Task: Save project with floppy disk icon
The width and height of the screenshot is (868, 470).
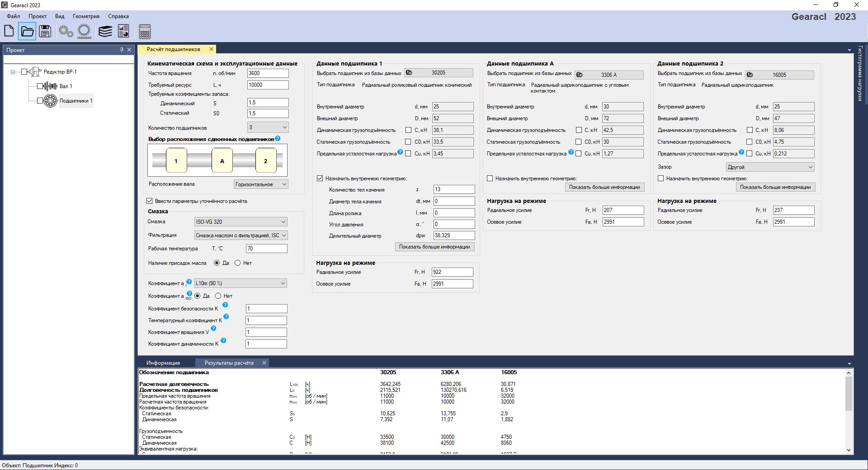Action: (45, 31)
